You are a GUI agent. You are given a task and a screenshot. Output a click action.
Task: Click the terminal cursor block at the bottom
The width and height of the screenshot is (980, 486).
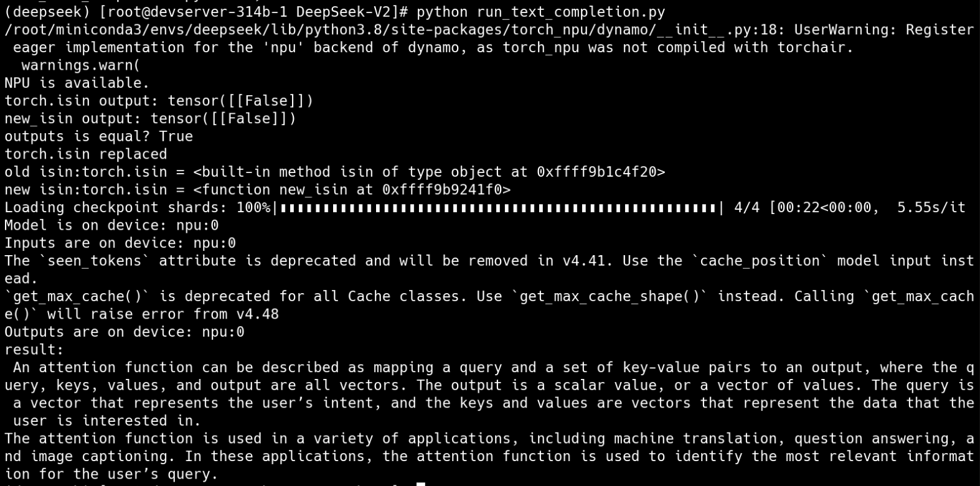coord(421,483)
